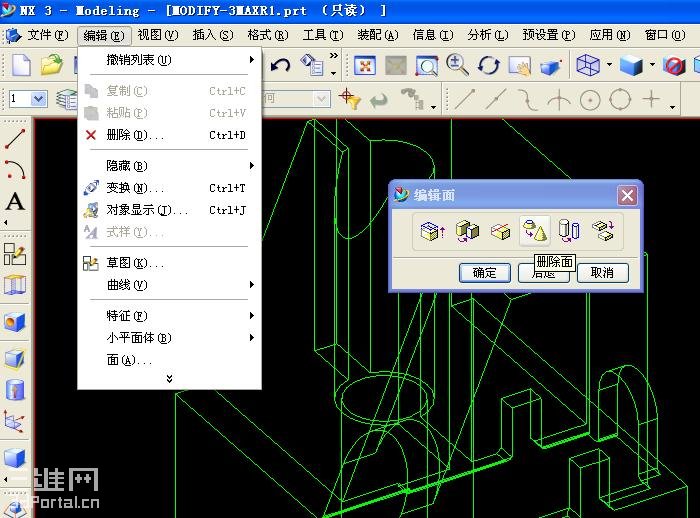Click the Cylinder feature icon
The height and width of the screenshot is (518, 700).
point(15,389)
